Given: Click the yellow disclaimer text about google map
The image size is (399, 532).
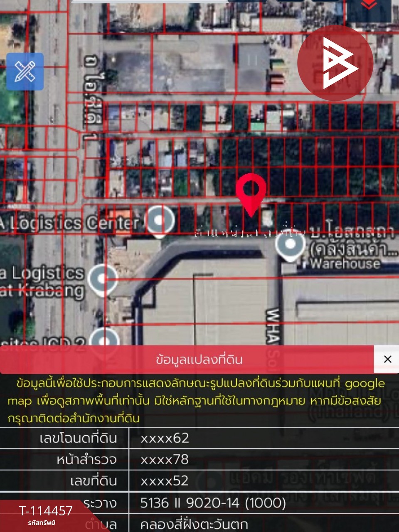Looking at the screenshot, I should coord(196,401).
